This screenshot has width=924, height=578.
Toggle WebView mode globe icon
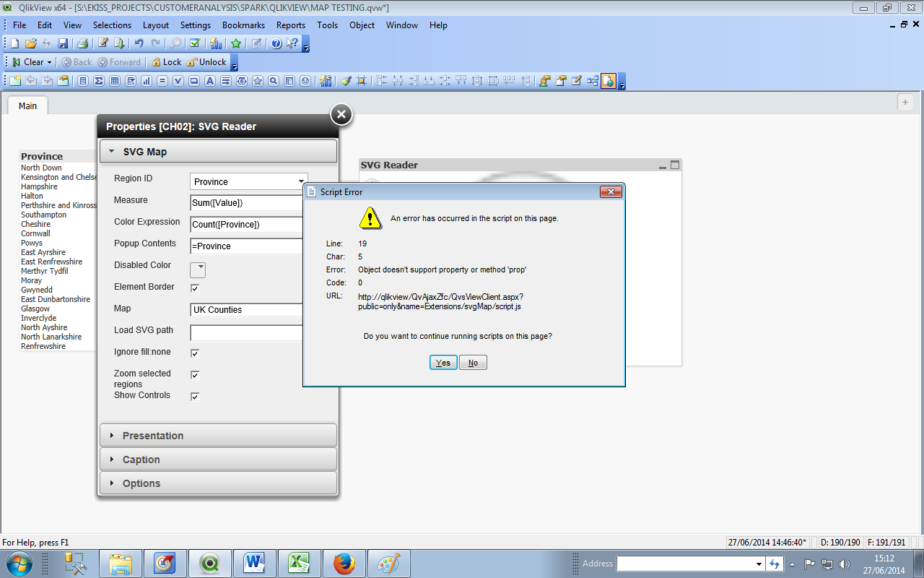pos(609,81)
